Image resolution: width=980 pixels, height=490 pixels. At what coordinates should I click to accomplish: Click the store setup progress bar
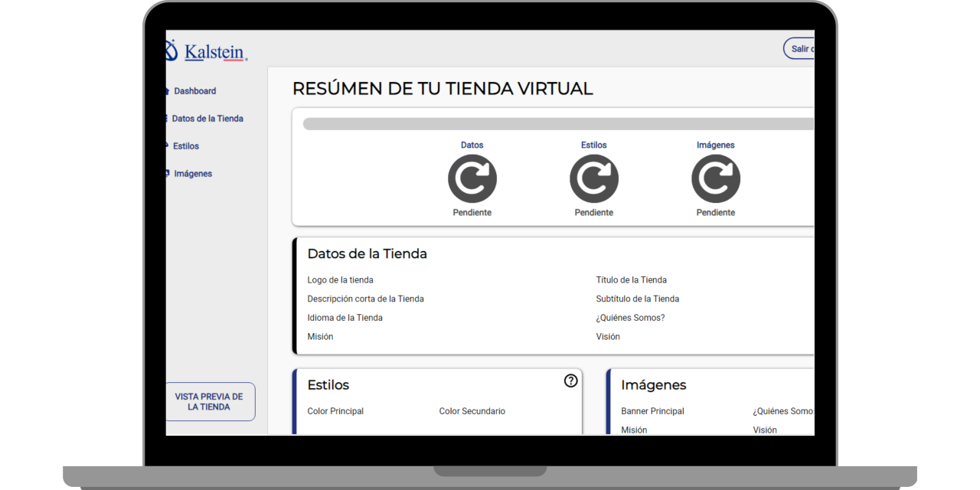pyautogui.click(x=558, y=124)
